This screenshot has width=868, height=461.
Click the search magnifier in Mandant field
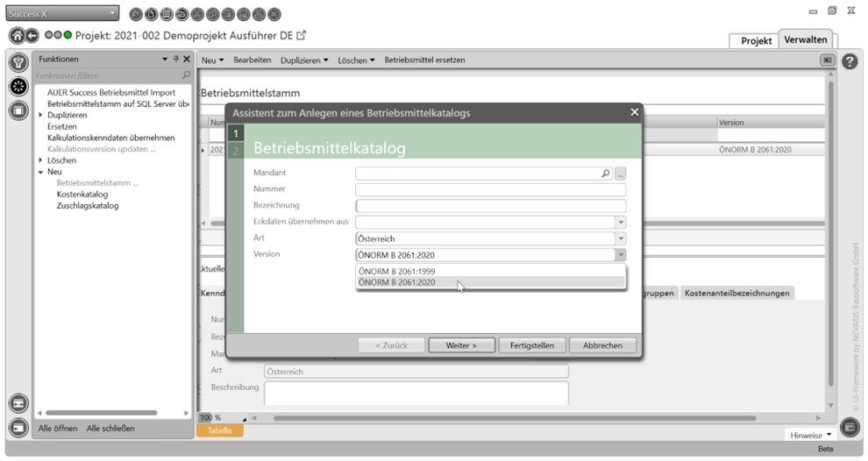tap(606, 174)
